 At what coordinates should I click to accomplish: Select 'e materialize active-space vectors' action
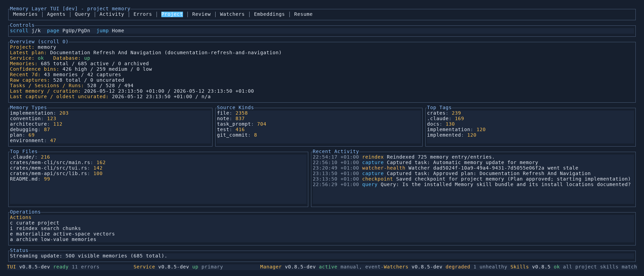pyautogui.click(x=62, y=234)
